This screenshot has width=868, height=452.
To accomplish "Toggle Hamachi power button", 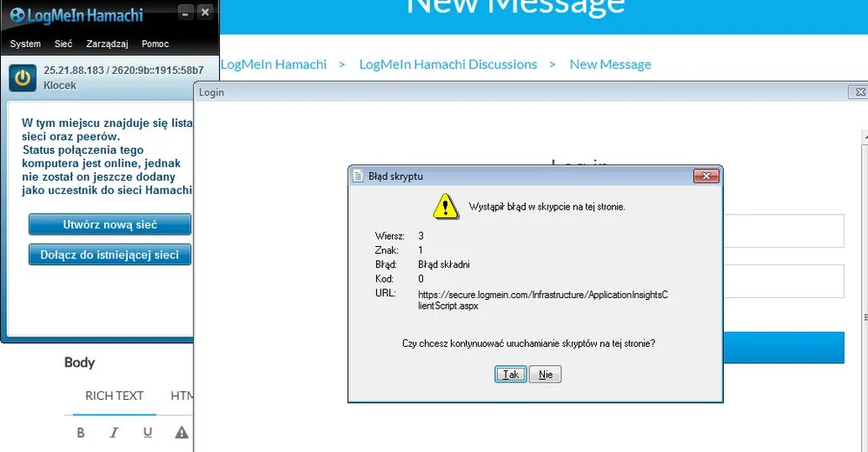I will tap(23, 78).
